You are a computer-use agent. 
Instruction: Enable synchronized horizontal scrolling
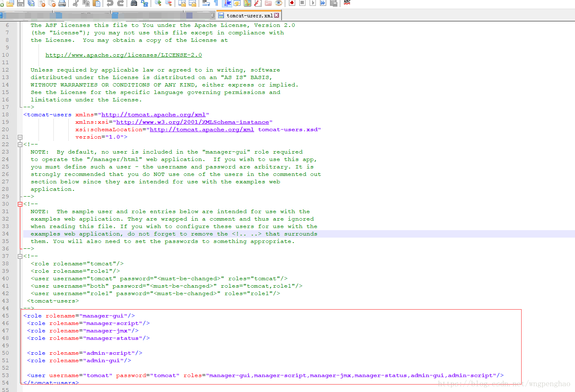[192, 3]
